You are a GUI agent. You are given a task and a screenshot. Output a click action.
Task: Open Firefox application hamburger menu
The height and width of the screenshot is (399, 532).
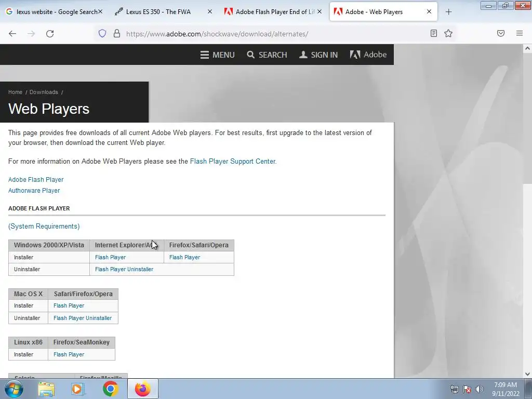click(x=519, y=33)
